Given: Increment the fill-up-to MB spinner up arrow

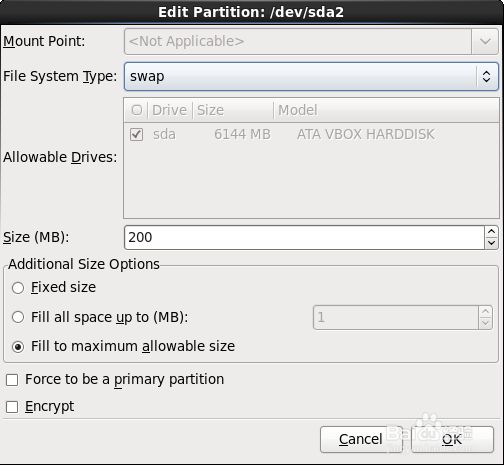Looking at the screenshot, I should point(485,311).
